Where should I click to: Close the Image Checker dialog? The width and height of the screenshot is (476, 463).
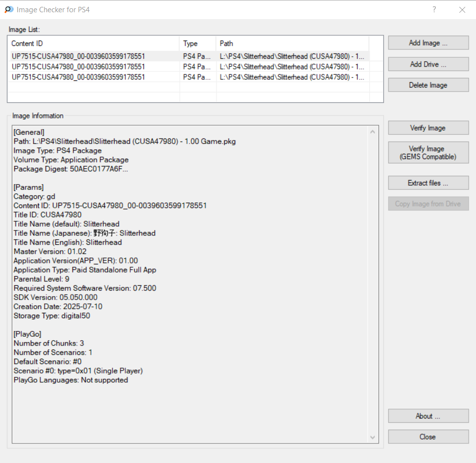pos(428,437)
